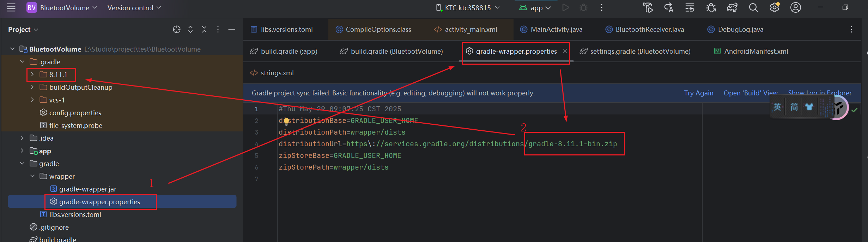The height and width of the screenshot is (242, 868).
Task: Expand the .idea folder
Action: point(22,138)
